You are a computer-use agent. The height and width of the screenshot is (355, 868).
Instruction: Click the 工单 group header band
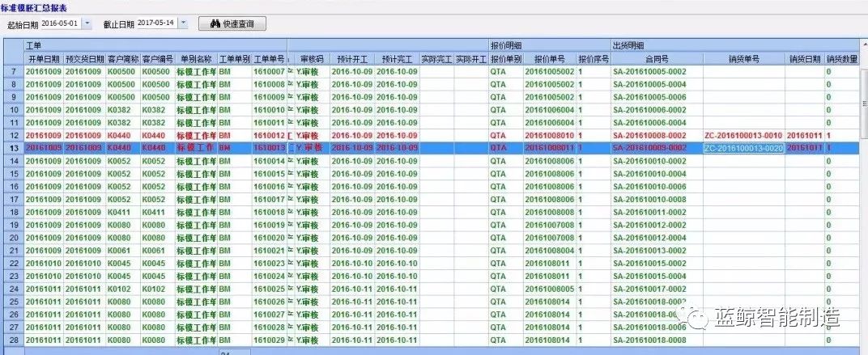click(x=154, y=47)
